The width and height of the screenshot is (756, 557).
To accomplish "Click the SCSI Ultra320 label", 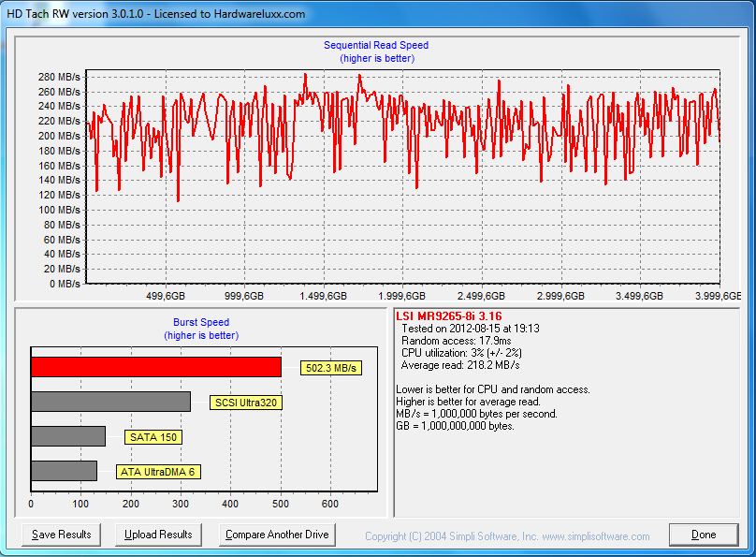I will click(246, 403).
